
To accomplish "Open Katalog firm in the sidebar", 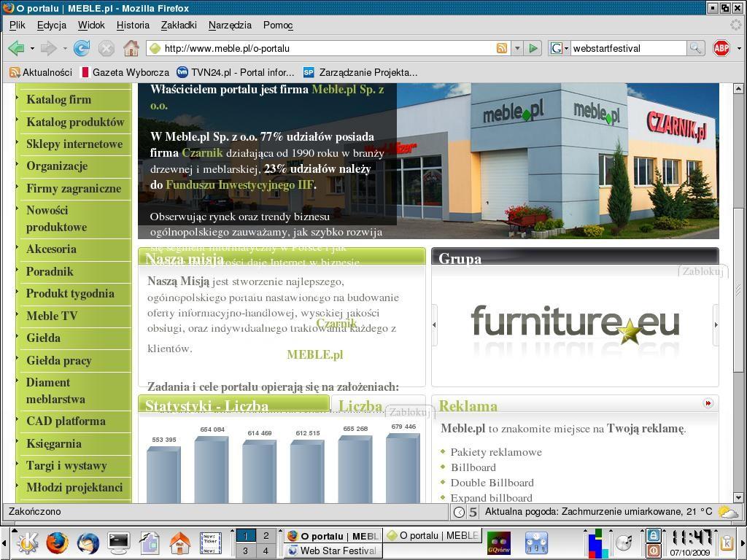I will tap(58, 99).
